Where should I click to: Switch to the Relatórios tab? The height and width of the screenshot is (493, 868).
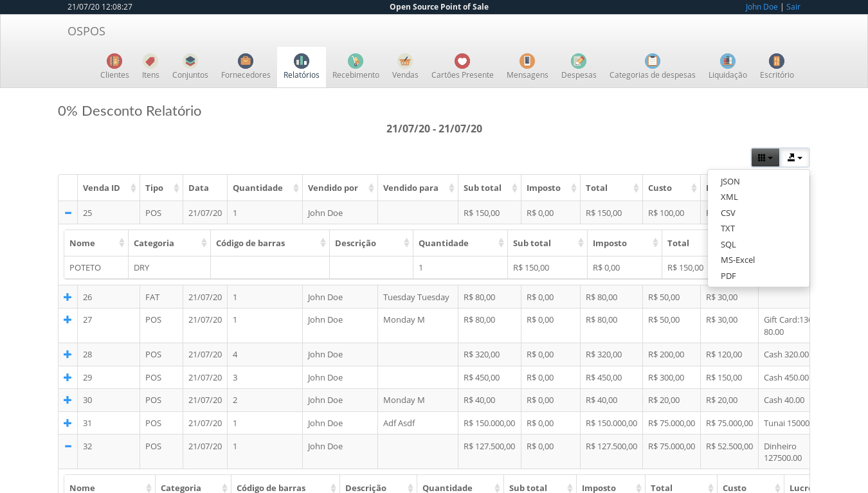tap(301, 66)
